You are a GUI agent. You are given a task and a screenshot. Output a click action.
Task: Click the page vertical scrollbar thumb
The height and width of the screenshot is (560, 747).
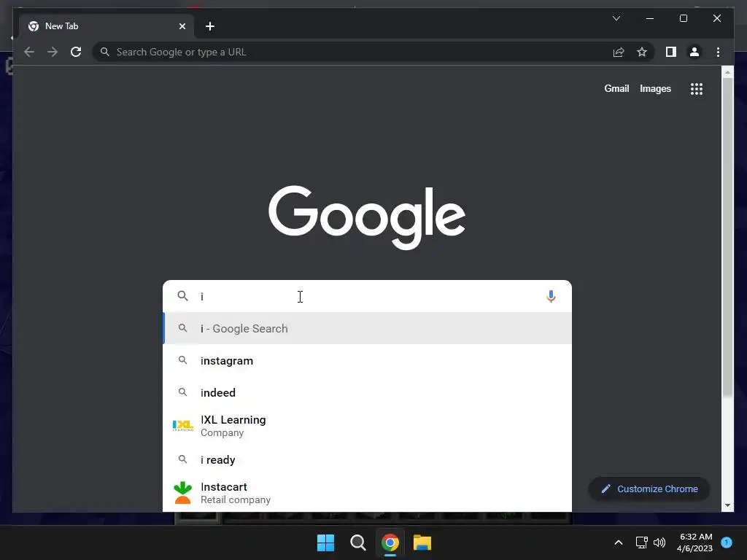tap(727, 237)
